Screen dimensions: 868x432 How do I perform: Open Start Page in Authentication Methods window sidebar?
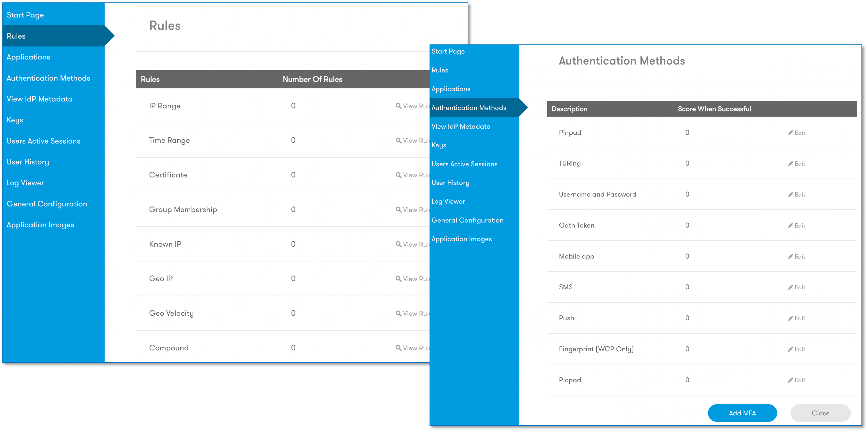[448, 52]
